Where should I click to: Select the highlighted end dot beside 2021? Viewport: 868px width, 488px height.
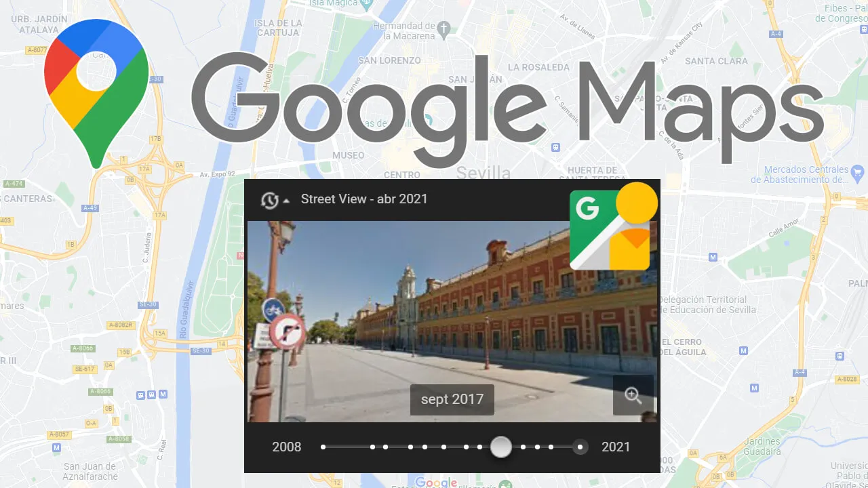tap(580, 447)
